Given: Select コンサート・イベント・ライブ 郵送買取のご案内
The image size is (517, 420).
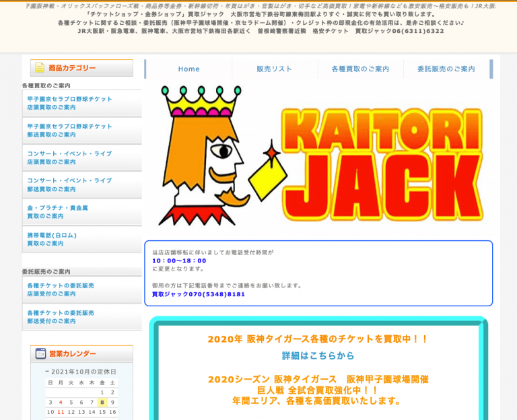Looking at the screenshot, I should click(x=70, y=185).
